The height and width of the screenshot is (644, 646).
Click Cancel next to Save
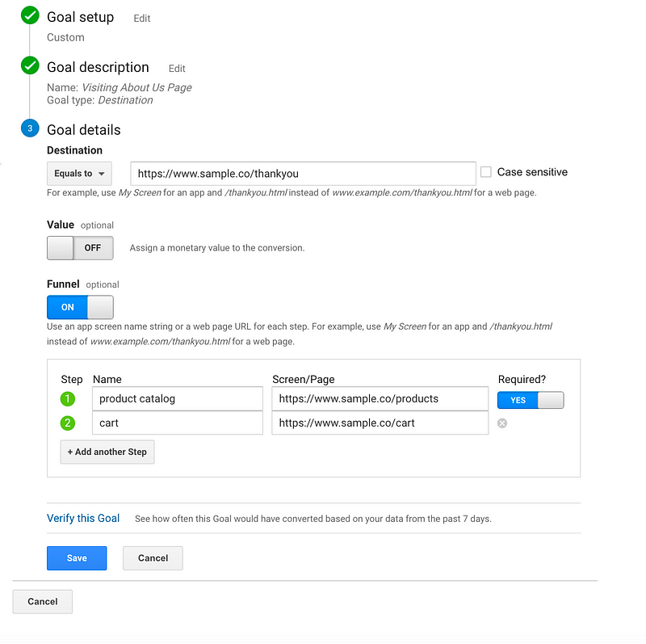coord(153,558)
